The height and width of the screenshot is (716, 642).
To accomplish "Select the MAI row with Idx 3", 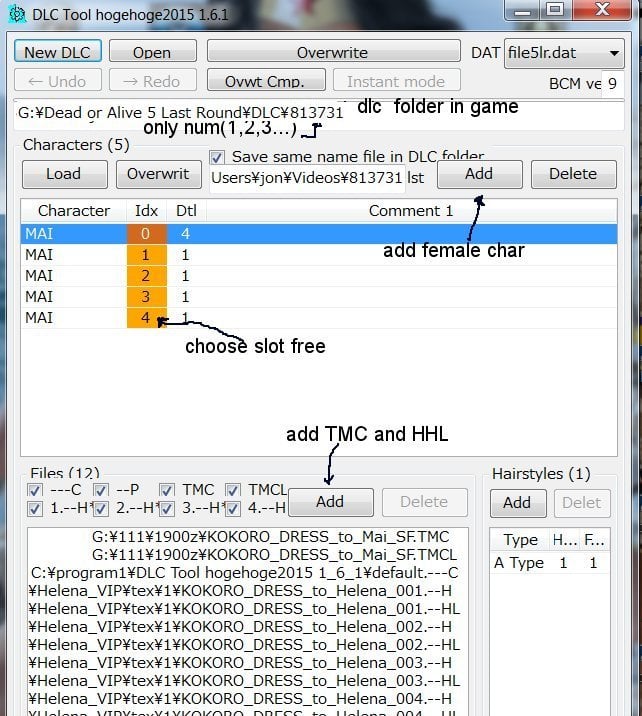I will click(319, 297).
